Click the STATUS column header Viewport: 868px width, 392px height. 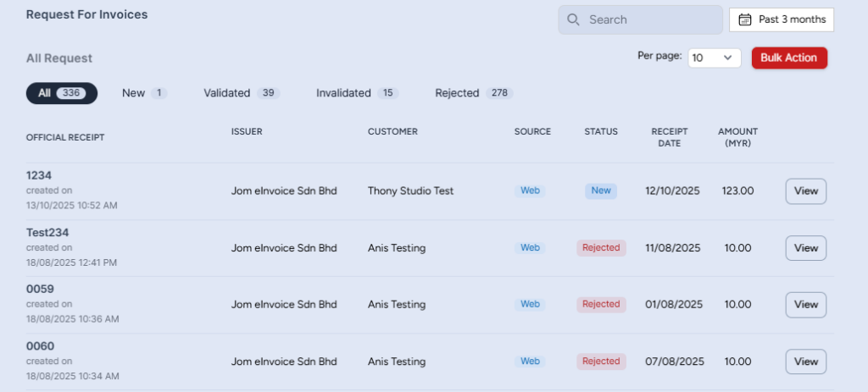point(601,131)
